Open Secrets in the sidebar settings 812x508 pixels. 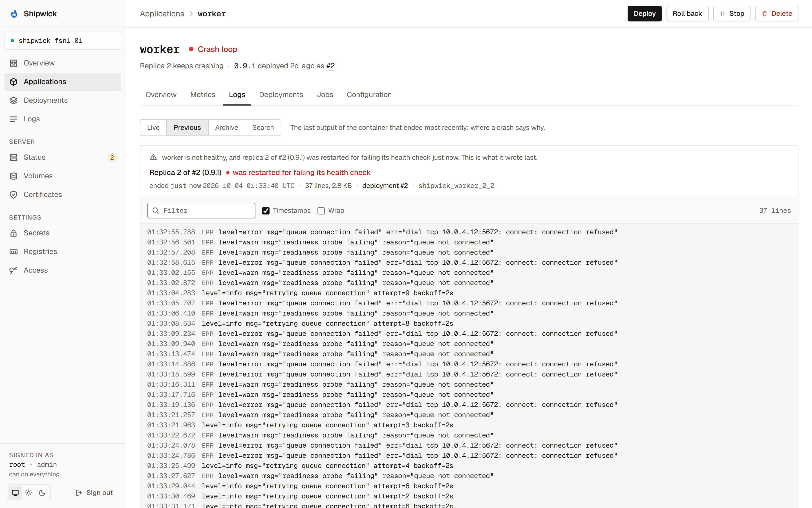[37, 233]
